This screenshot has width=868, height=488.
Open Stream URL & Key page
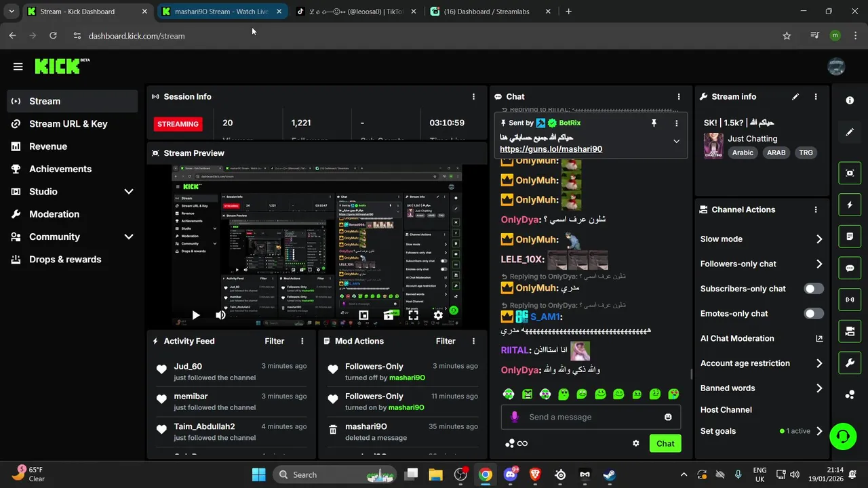(73, 124)
